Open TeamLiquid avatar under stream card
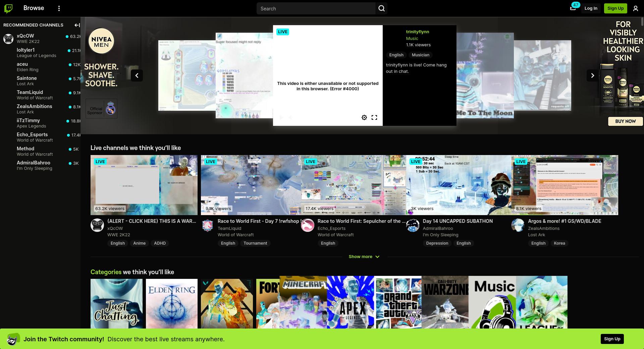 pos(208,225)
